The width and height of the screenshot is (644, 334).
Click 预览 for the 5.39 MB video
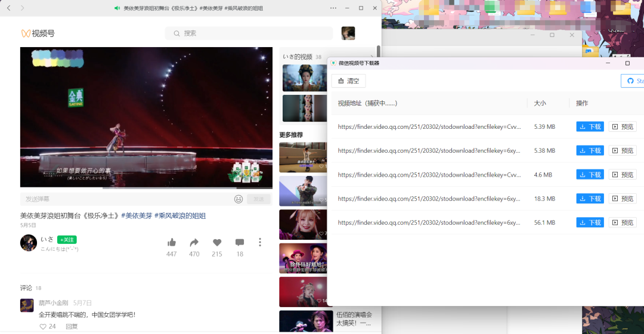click(x=623, y=126)
